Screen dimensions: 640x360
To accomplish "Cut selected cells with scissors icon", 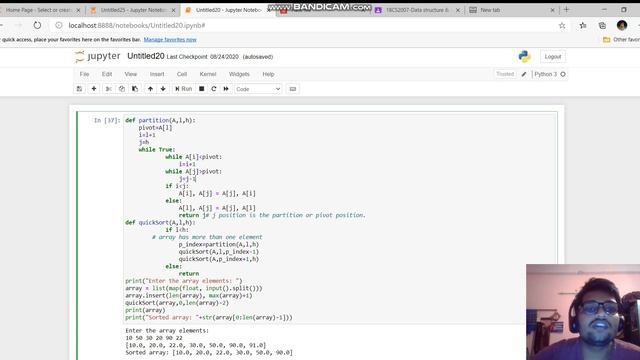I will point(109,89).
